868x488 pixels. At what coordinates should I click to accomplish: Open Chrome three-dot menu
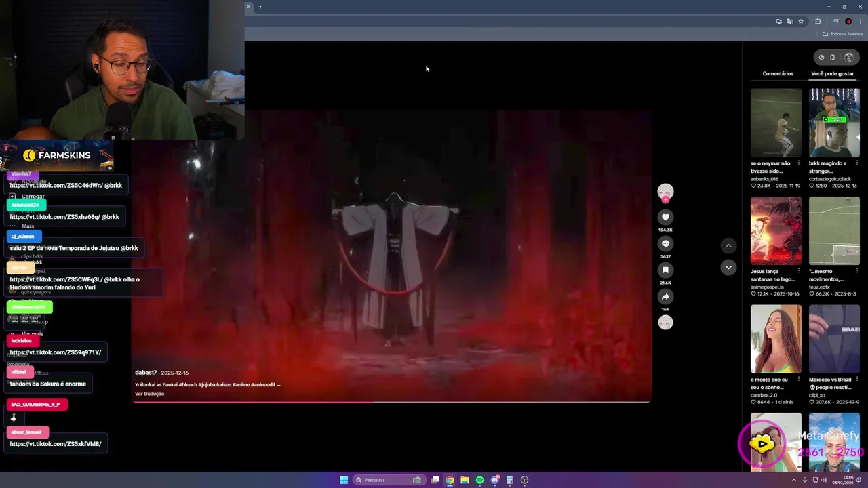pos(860,21)
